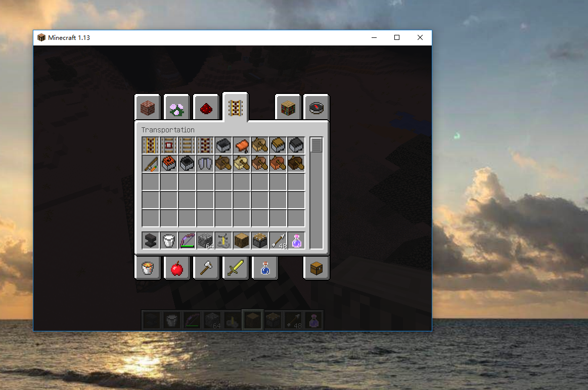Viewport: 588px width, 390px height.
Task: Grab the Piston block from hotbar
Action: [x=260, y=240]
